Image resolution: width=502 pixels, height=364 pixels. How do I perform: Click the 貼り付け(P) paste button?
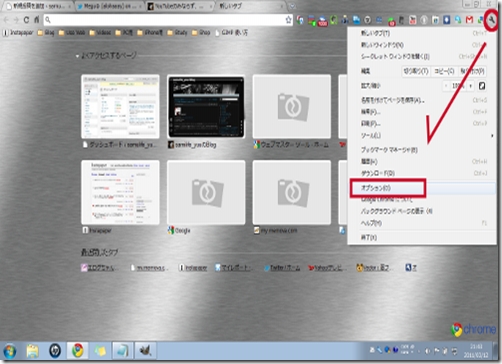472,71
